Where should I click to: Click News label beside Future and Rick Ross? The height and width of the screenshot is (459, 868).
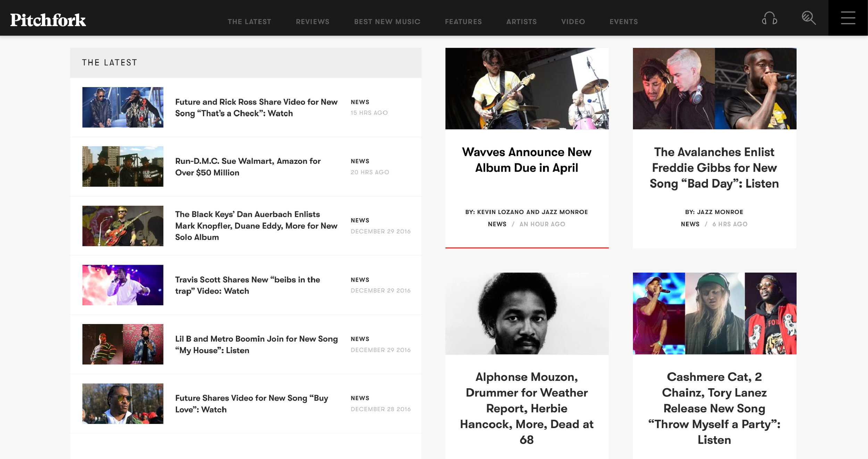coord(360,102)
